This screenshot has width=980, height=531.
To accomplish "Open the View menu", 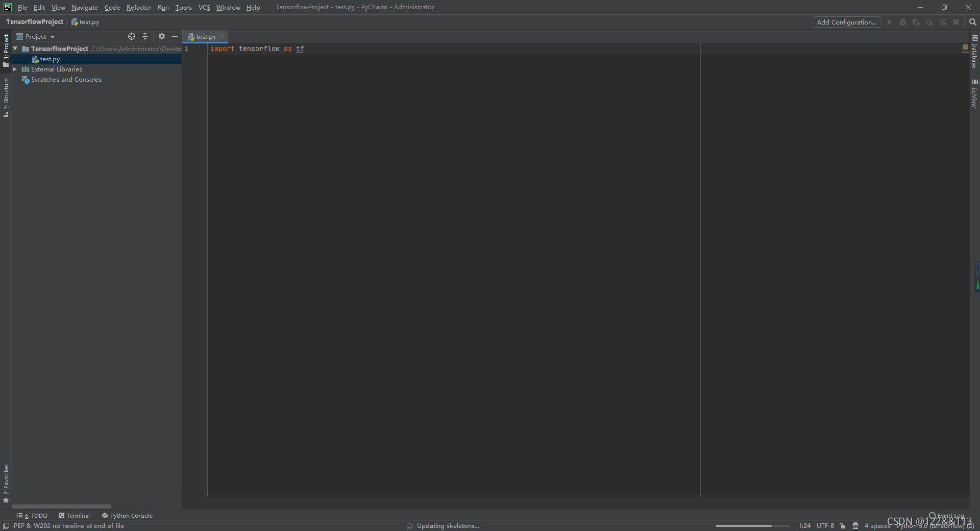I will click(58, 7).
